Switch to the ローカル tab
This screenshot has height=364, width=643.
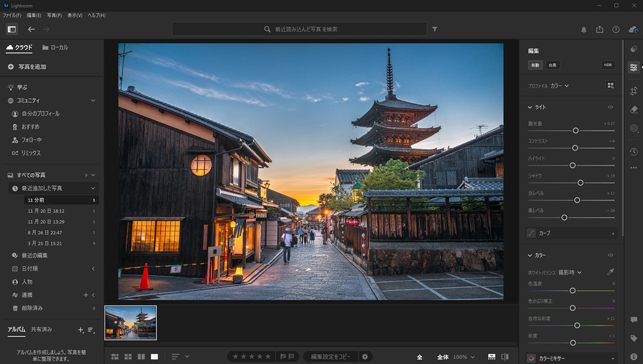tap(55, 48)
